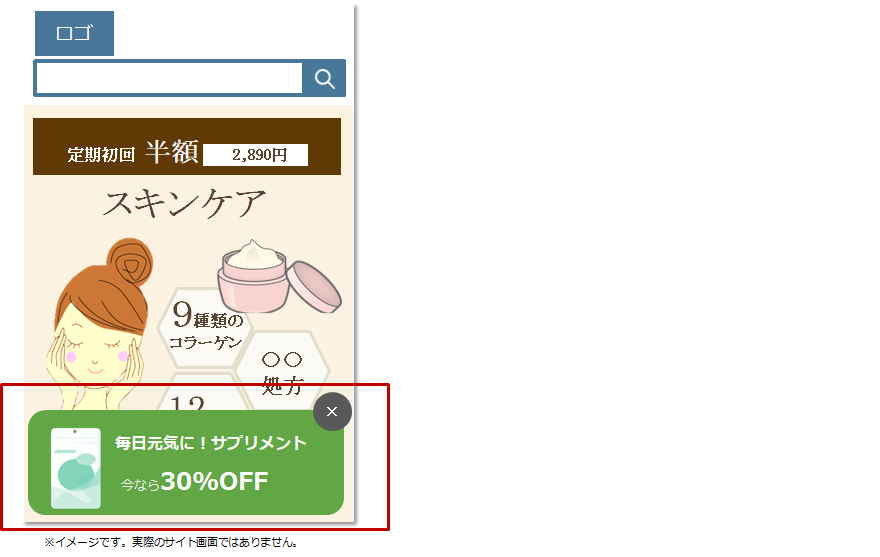Click the 半額 large text
Image resolution: width=880 pixels, height=557 pixels.
tap(172, 152)
